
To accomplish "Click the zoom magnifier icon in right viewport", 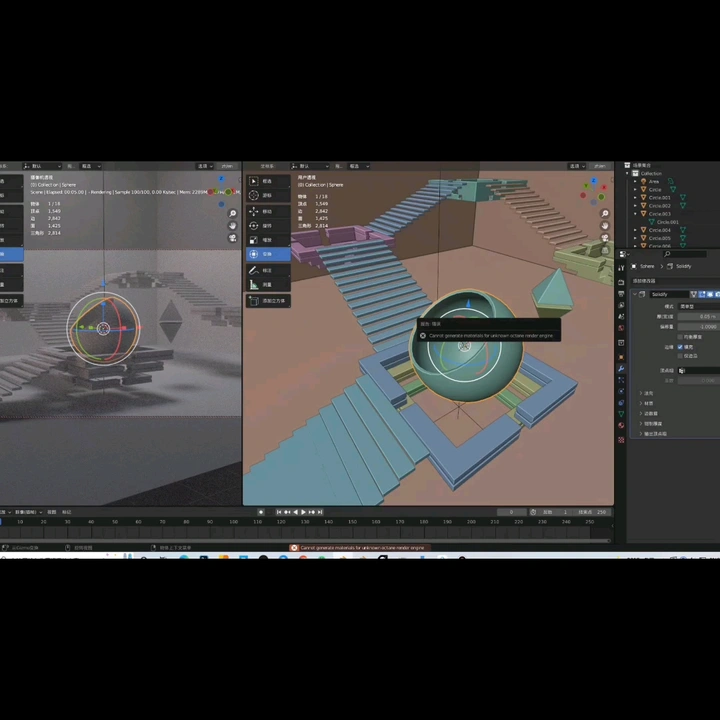I will coord(606,213).
